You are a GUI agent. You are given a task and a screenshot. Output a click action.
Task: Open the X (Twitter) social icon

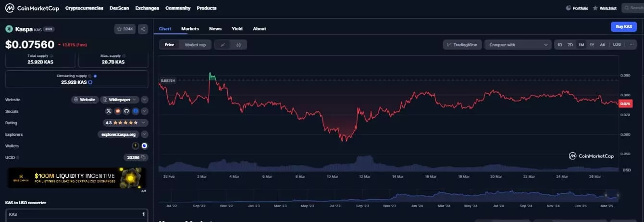[x=109, y=111]
